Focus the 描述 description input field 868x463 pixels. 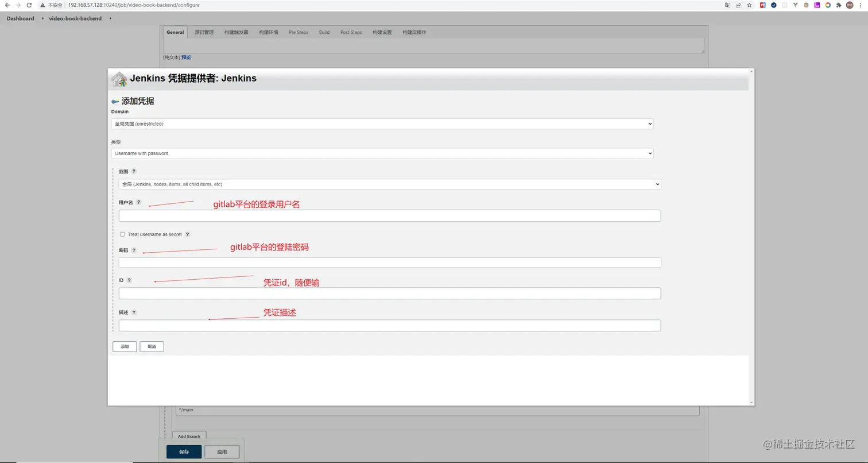390,325
